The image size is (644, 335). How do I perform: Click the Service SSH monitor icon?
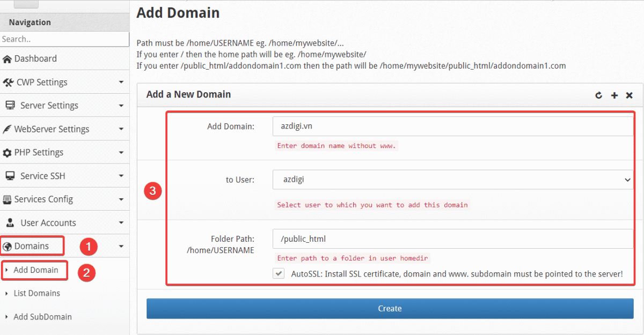tap(10, 176)
